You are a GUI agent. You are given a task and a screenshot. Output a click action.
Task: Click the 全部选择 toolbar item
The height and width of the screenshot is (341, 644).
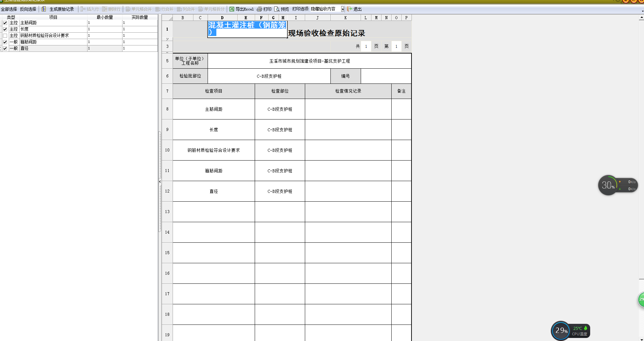pyautogui.click(x=9, y=9)
